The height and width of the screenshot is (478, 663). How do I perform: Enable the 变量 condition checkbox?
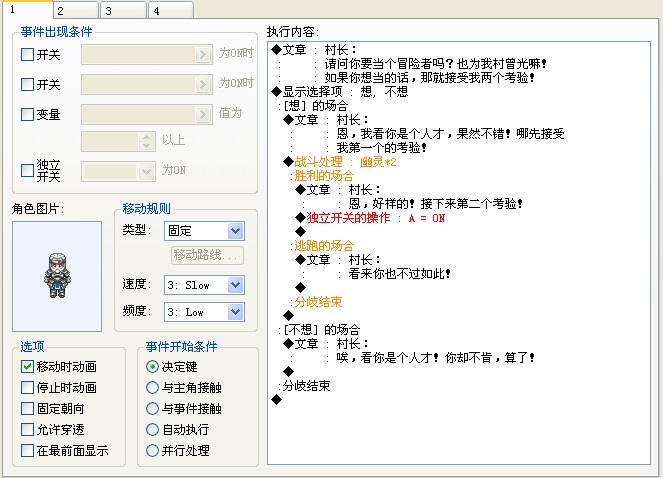click(x=27, y=114)
